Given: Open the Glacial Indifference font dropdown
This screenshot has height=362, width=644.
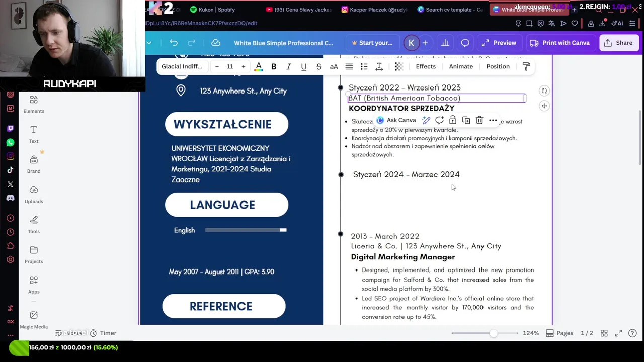Looking at the screenshot, I should 182,67.
